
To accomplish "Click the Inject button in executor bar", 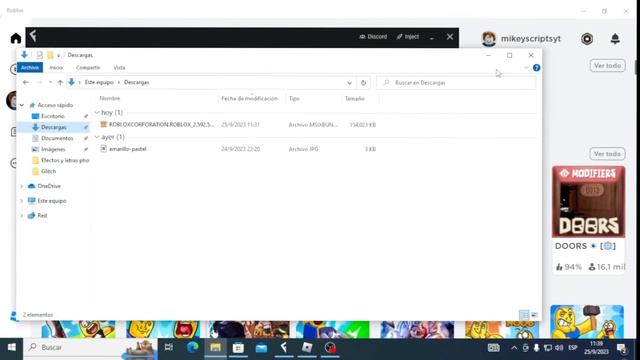I will (x=408, y=37).
